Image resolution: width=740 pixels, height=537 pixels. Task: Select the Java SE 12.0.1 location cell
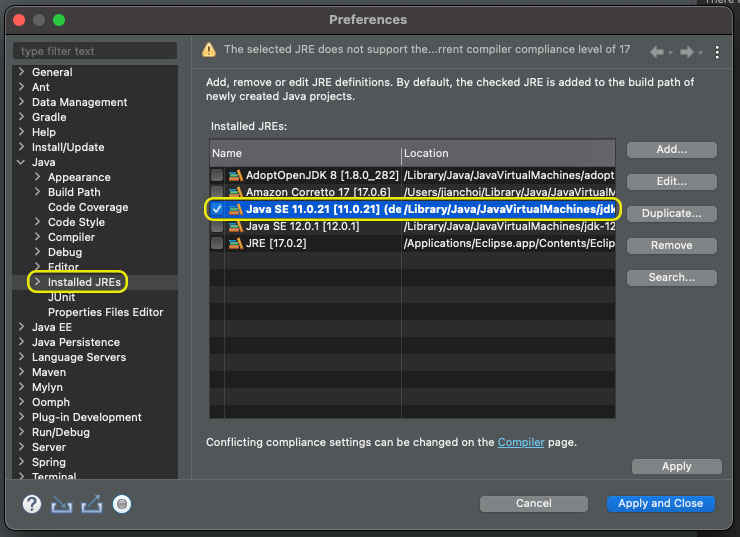(509, 227)
